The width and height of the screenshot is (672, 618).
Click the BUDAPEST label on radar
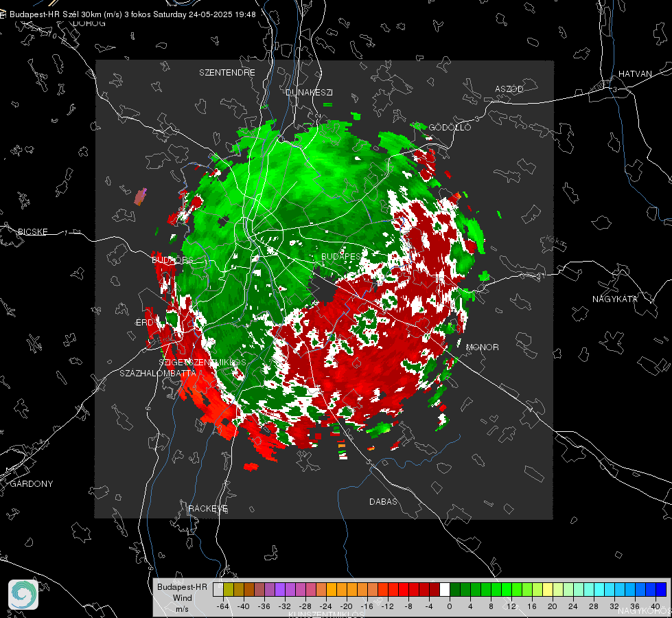pos(342,256)
